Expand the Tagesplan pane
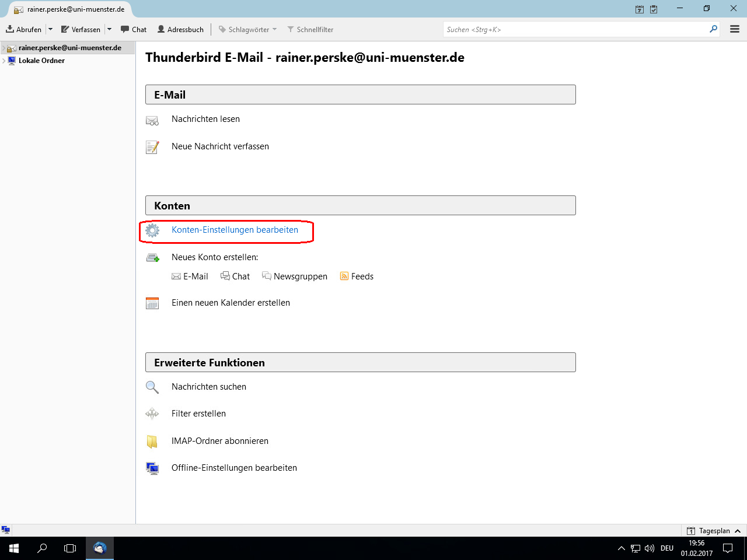Viewport: 747px width, 560px height. click(x=738, y=531)
